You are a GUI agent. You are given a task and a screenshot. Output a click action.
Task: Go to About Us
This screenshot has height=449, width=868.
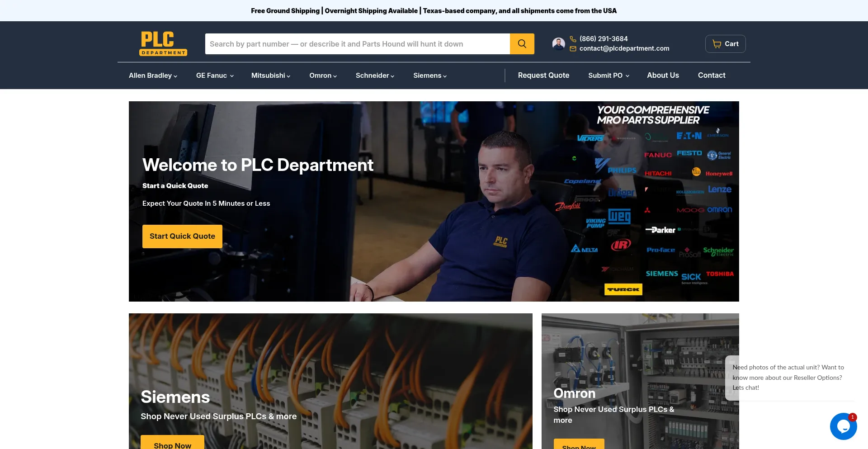(663, 76)
